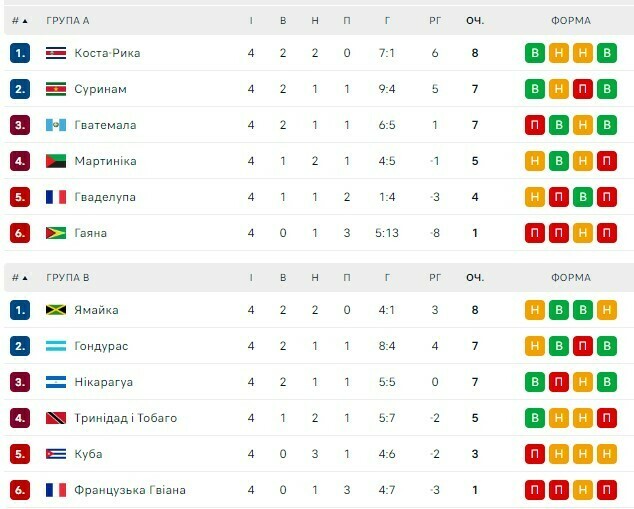Image resolution: width=634 pixels, height=509 pixels.
Task: Open the Французька Гвіана team link
Action: pos(129,490)
